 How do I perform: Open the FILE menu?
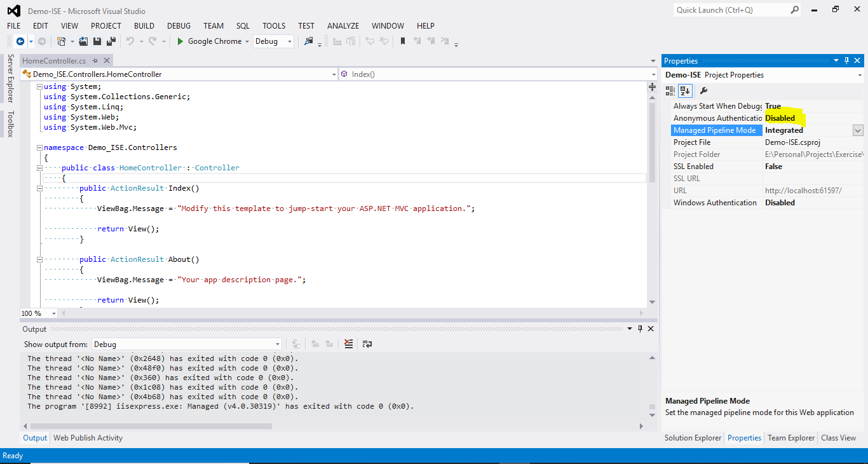(14, 26)
